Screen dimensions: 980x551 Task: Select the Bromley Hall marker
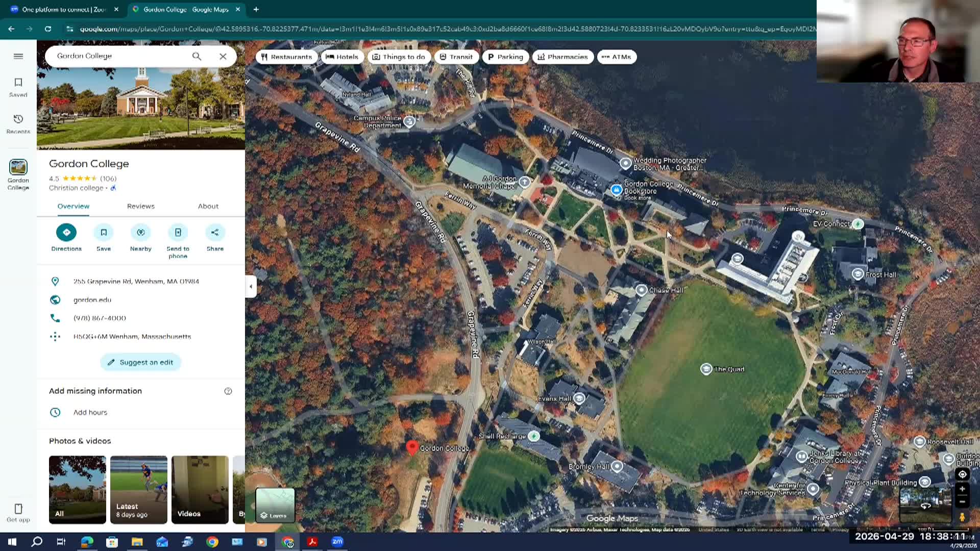pyautogui.click(x=617, y=466)
